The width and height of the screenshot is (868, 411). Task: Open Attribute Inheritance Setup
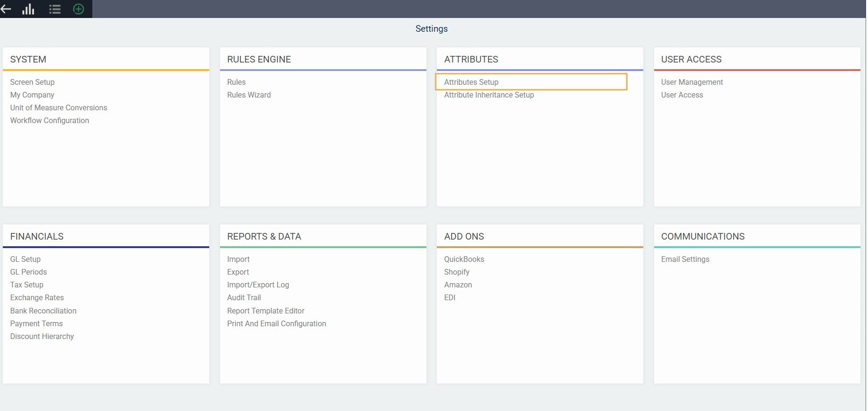(488, 95)
